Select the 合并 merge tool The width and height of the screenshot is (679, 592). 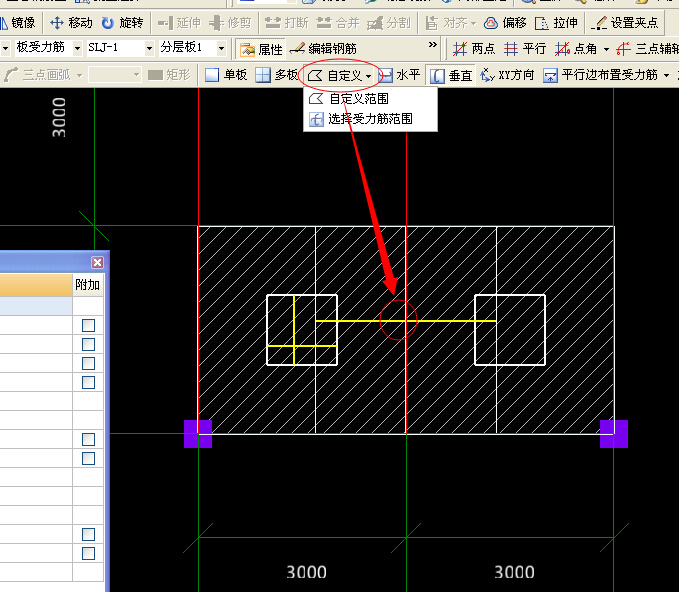pos(338,23)
